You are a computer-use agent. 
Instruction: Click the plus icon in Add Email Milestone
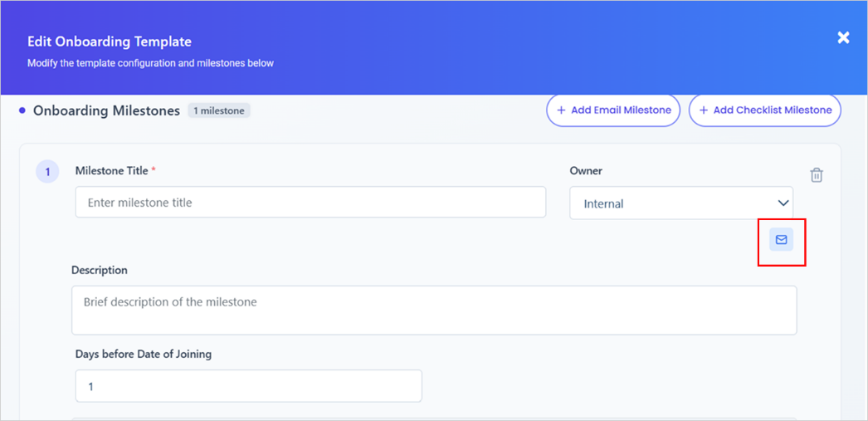[x=561, y=110]
